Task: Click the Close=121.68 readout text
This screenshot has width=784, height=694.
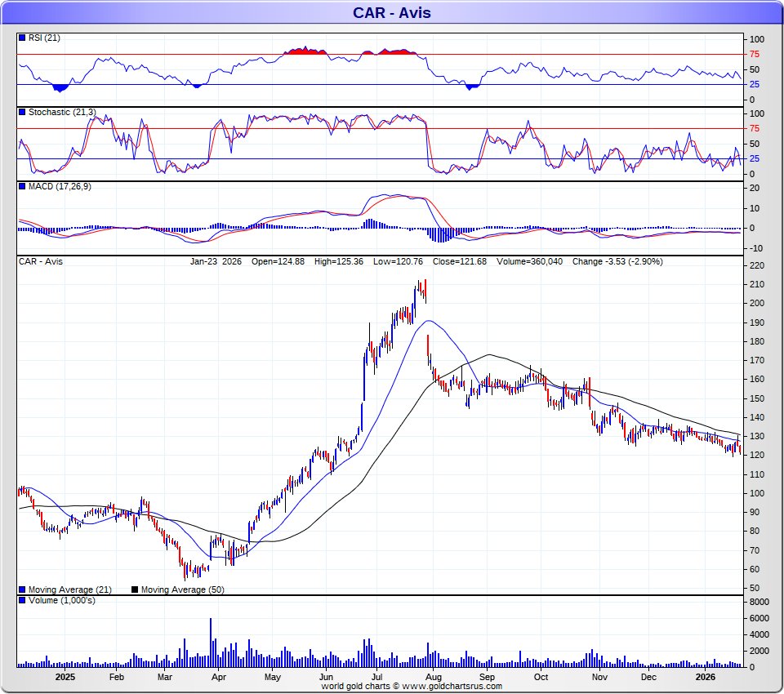Action: 460,261
